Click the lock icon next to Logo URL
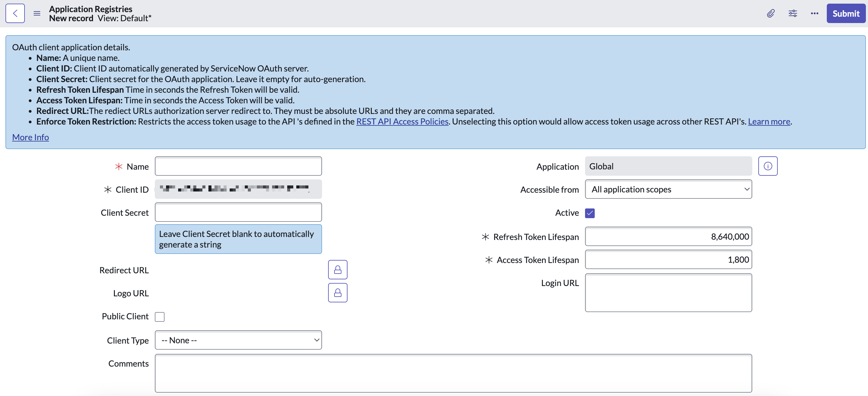The image size is (868, 396). [x=338, y=292]
